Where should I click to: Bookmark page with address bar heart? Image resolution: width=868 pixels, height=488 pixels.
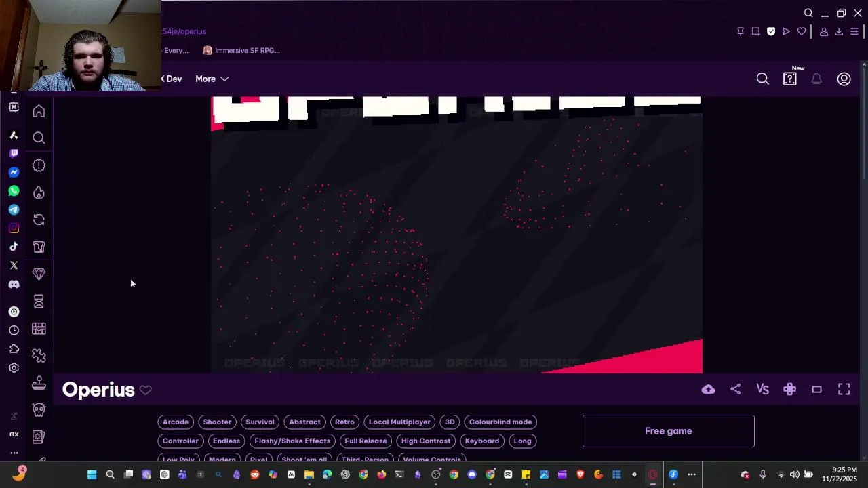point(801,31)
